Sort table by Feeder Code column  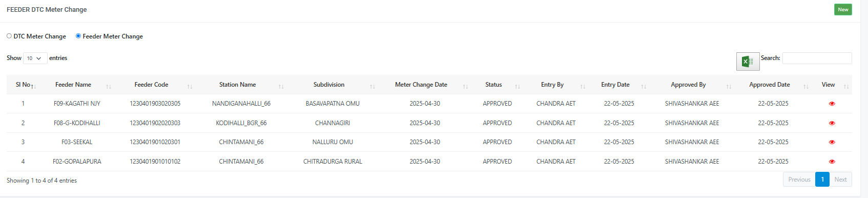155,85
